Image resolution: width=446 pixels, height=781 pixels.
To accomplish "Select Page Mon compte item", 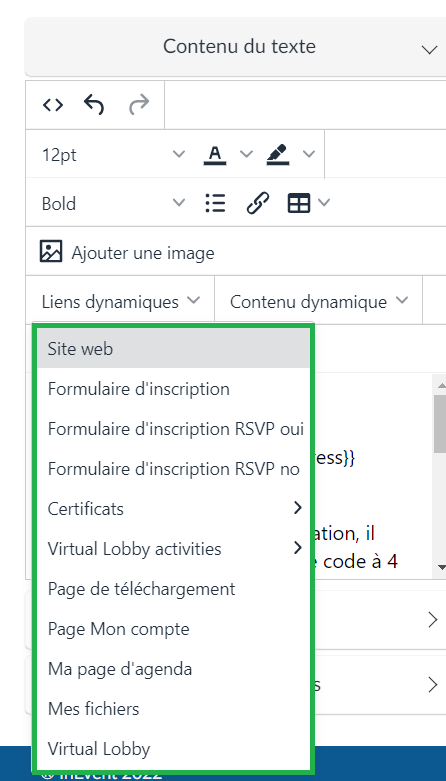I will point(173,629).
